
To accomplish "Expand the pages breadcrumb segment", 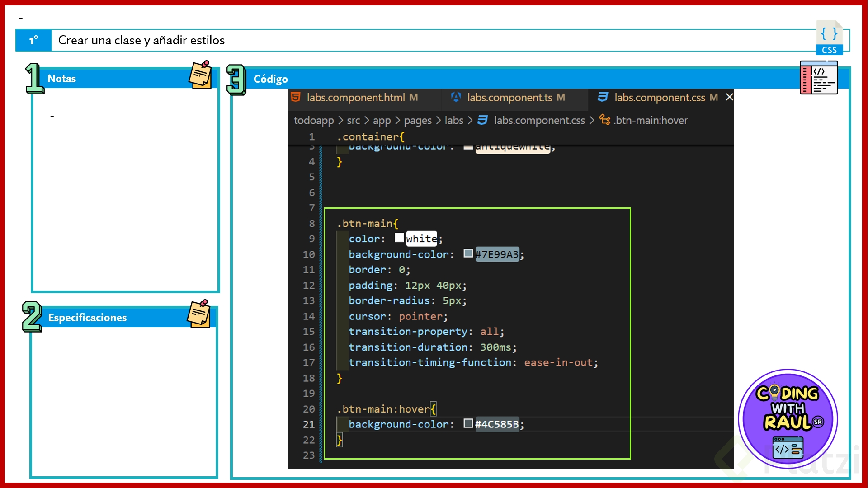I will coord(417,120).
